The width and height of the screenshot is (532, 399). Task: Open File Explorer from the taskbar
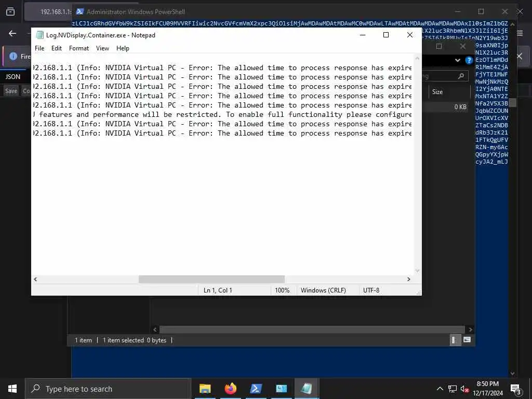tap(205, 389)
